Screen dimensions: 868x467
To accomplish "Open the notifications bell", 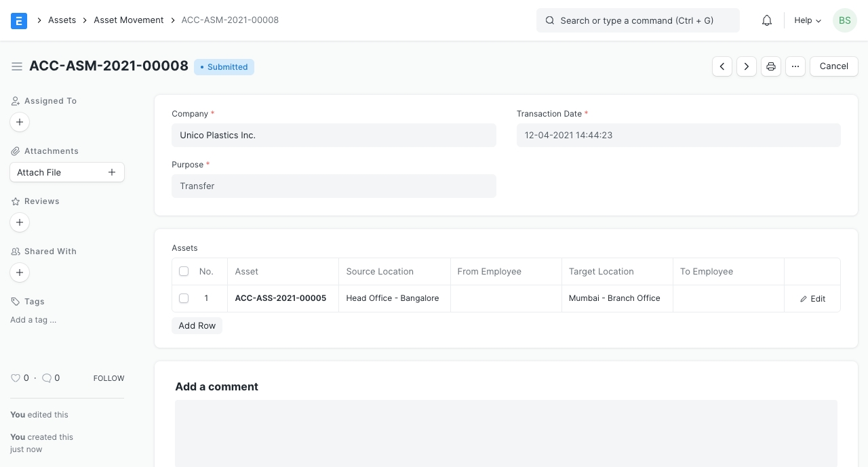I will 767,20.
